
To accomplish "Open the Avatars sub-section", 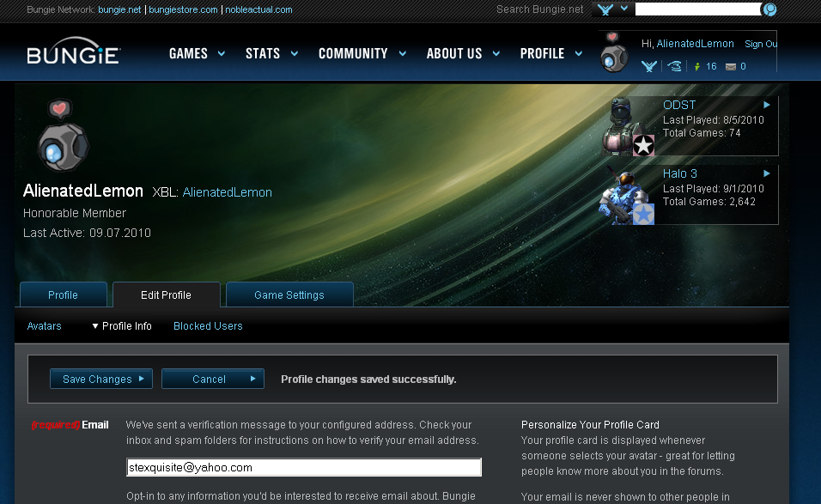I will tap(44, 326).
